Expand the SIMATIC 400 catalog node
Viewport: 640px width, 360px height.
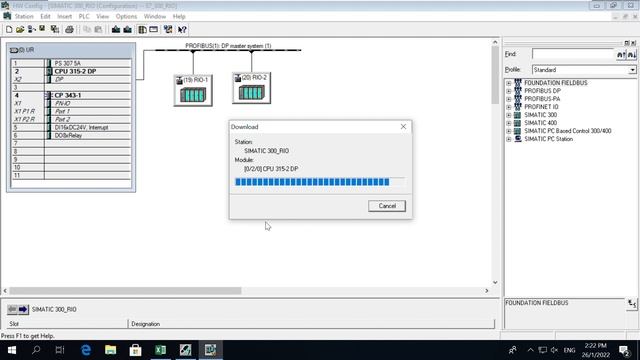coord(509,123)
